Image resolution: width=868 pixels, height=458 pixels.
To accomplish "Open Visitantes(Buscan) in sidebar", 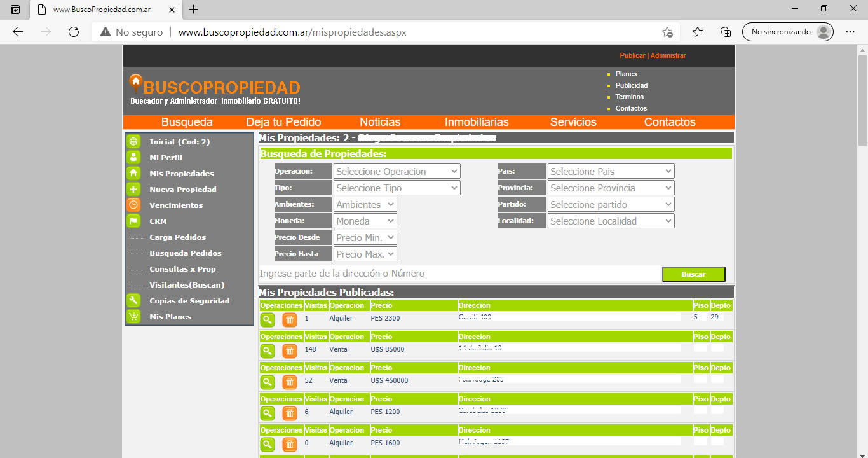I will pyautogui.click(x=187, y=285).
